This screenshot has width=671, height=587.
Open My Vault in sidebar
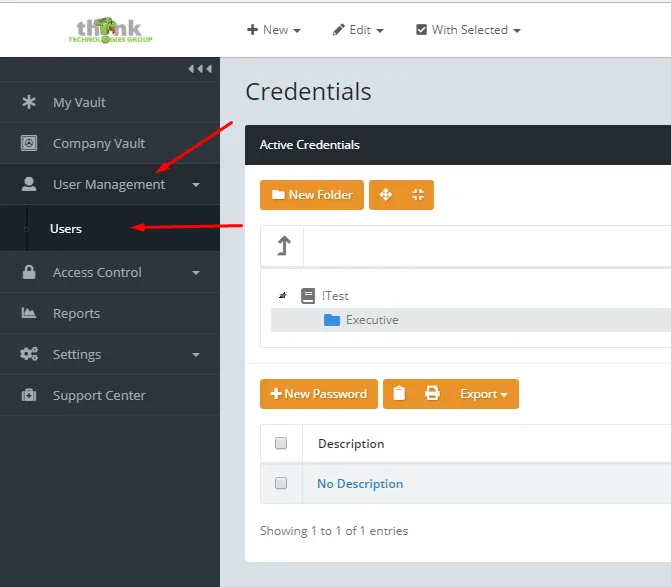(110, 102)
